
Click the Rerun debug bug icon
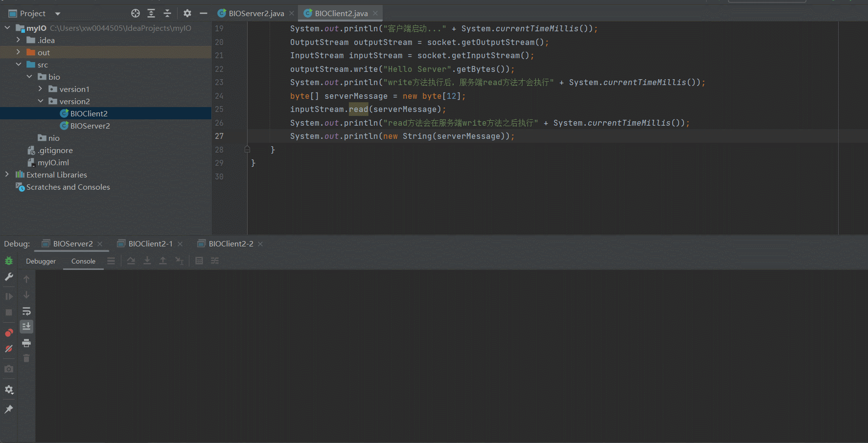(x=9, y=261)
